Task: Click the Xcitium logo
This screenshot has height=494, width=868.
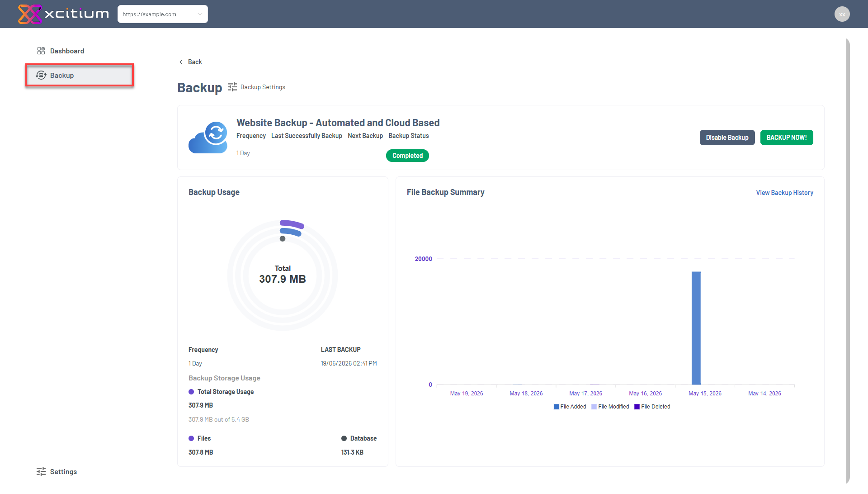Action: click(x=63, y=14)
